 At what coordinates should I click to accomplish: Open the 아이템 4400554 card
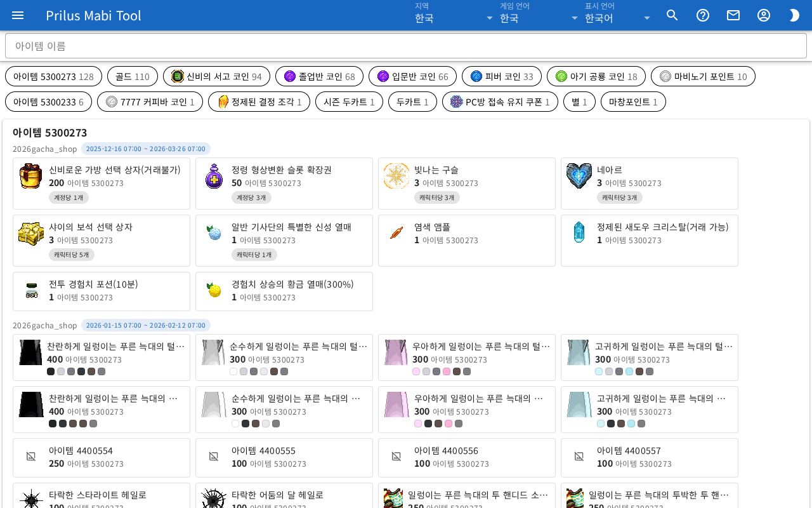tap(101, 457)
